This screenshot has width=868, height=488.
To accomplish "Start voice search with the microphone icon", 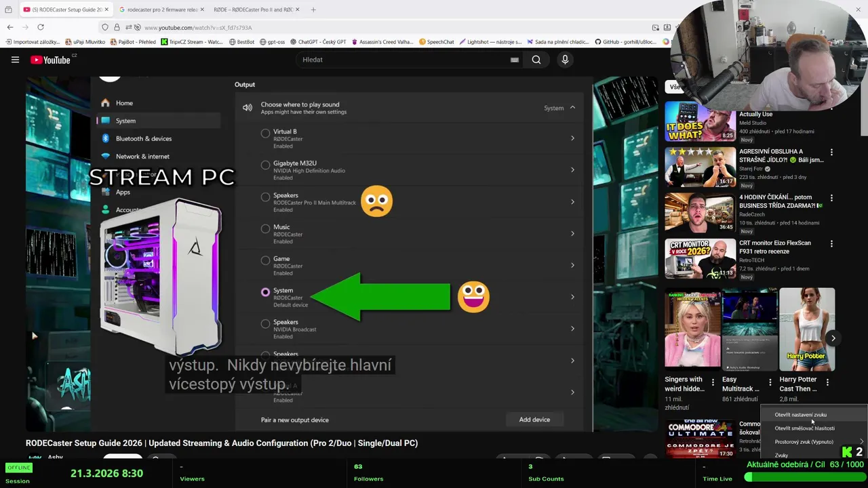I will tap(565, 60).
